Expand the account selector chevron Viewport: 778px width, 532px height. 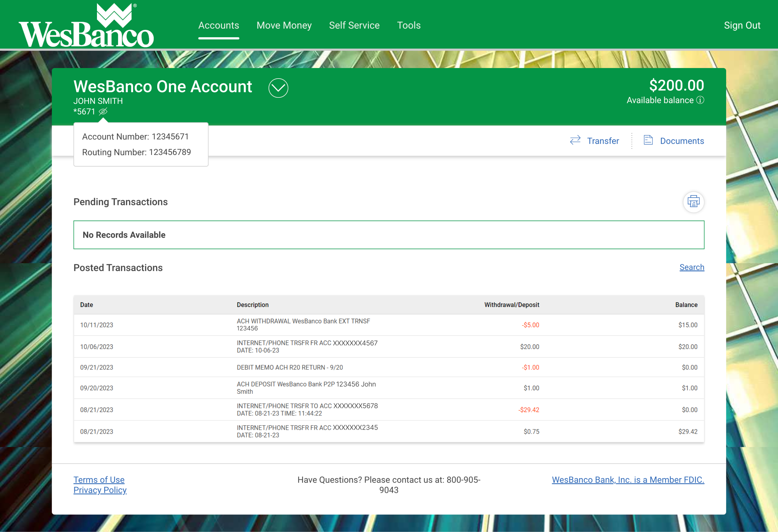[x=278, y=88]
